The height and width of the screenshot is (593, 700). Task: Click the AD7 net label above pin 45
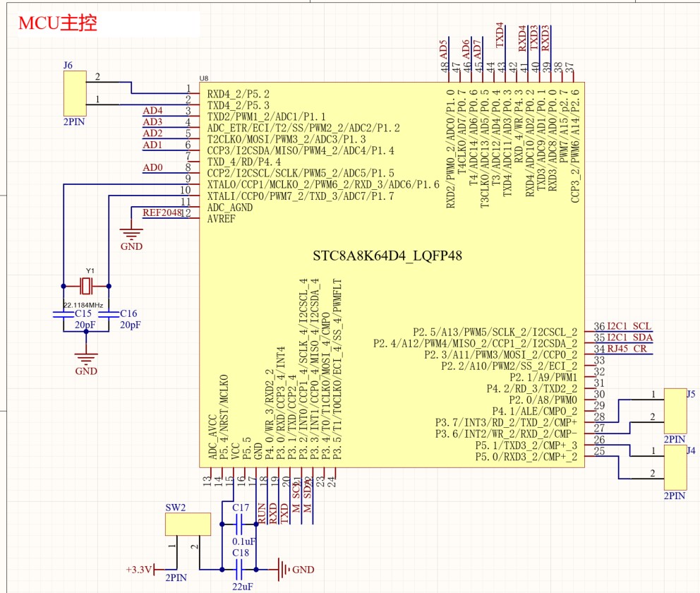click(478, 49)
